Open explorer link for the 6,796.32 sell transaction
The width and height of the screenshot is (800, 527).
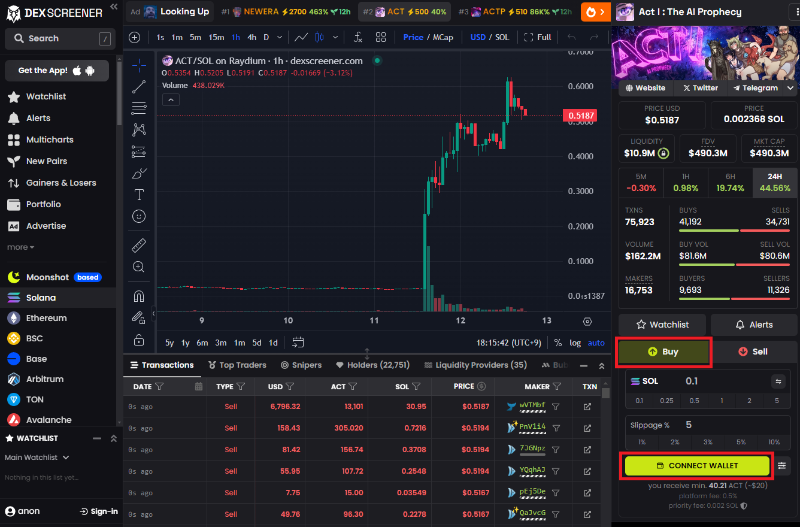(x=587, y=407)
